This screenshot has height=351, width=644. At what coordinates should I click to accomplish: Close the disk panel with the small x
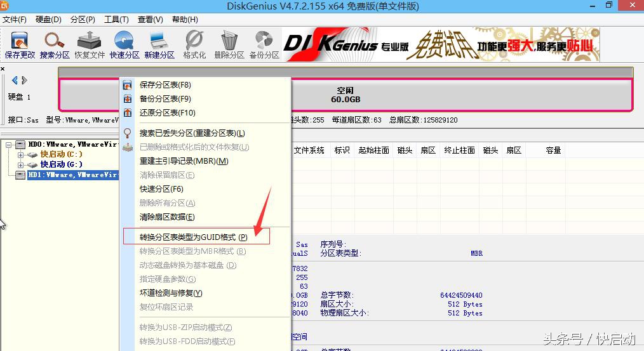[x=3, y=69]
